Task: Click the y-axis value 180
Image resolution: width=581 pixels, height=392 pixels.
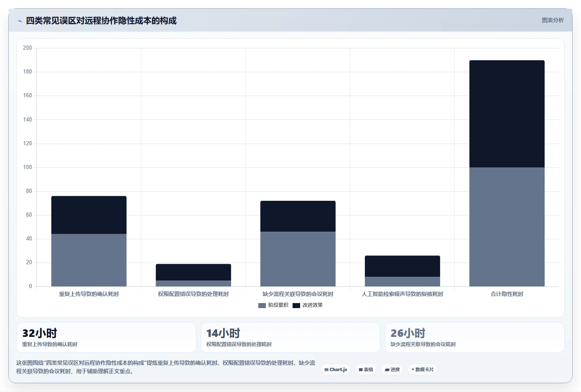Action: point(28,72)
